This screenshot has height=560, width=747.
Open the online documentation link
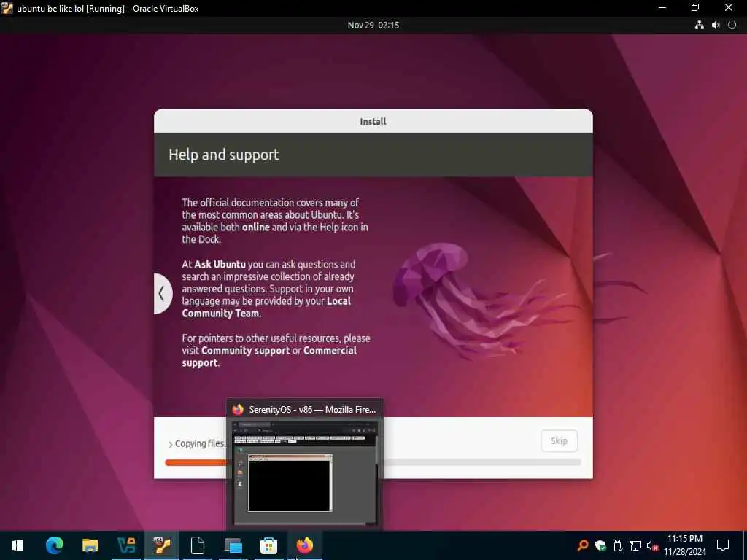[x=256, y=227]
